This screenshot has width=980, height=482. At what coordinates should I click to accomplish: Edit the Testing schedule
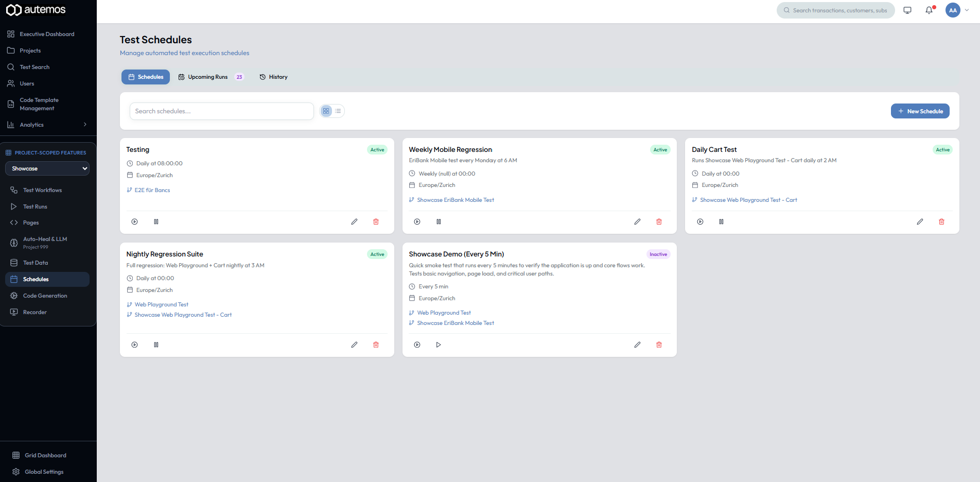pos(354,221)
